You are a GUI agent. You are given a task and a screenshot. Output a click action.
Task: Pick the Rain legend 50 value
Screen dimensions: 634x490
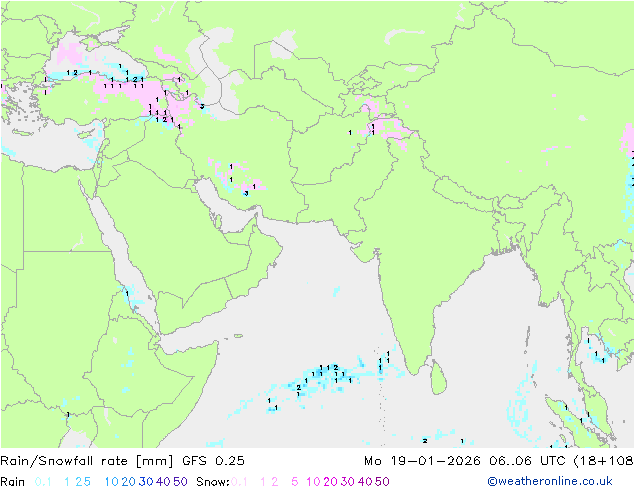(x=180, y=482)
